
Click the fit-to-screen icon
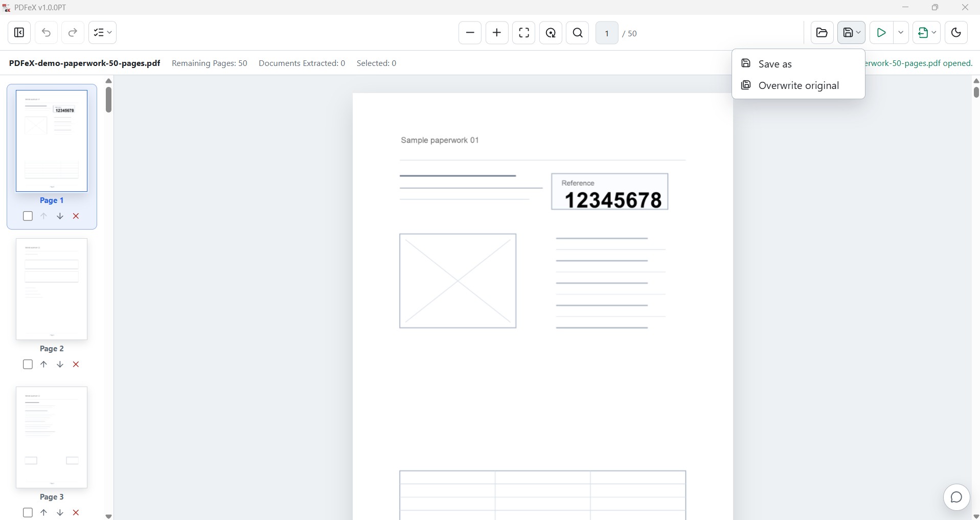[524, 33]
